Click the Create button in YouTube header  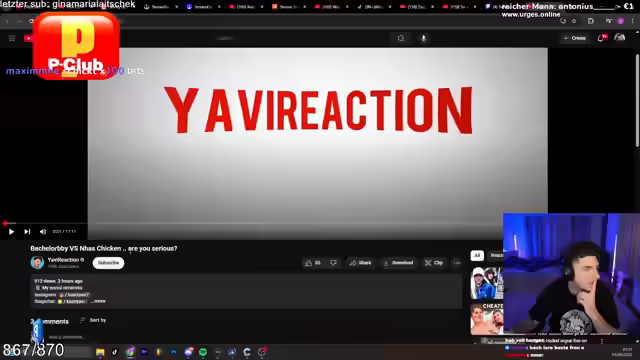pos(574,38)
